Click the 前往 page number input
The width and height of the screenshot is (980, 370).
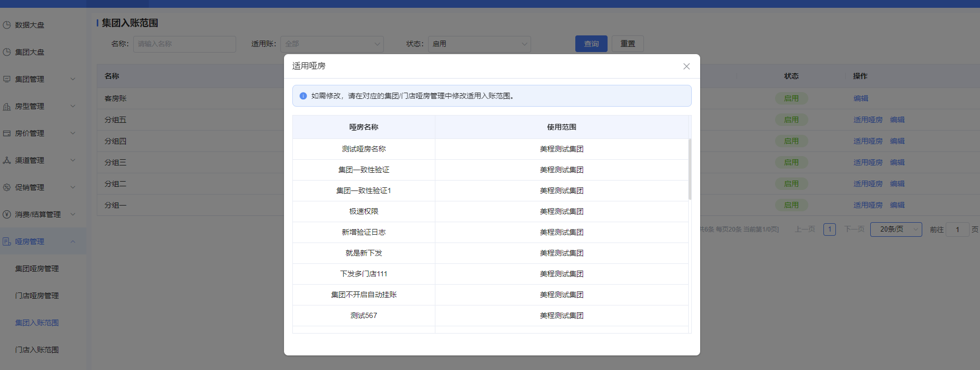tap(958, 229)
